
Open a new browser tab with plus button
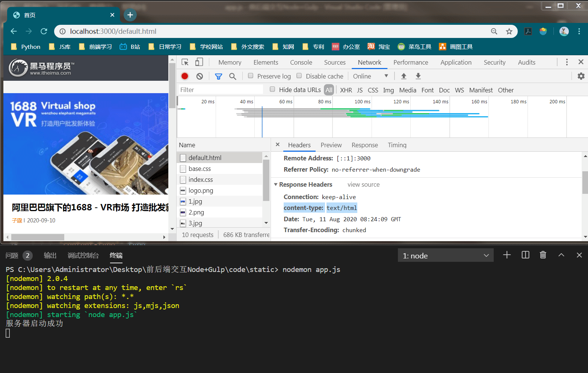click(x=130, y=15)
